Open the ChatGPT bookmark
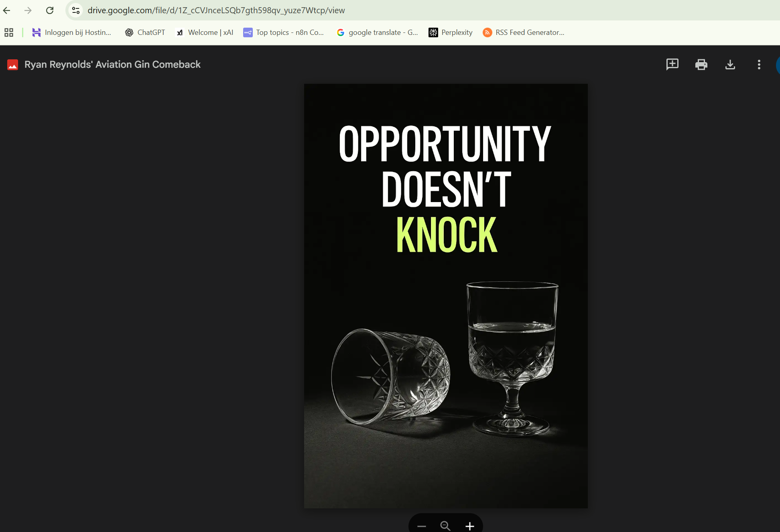Viewport: 780px width, 532px height. pos(145,32)
